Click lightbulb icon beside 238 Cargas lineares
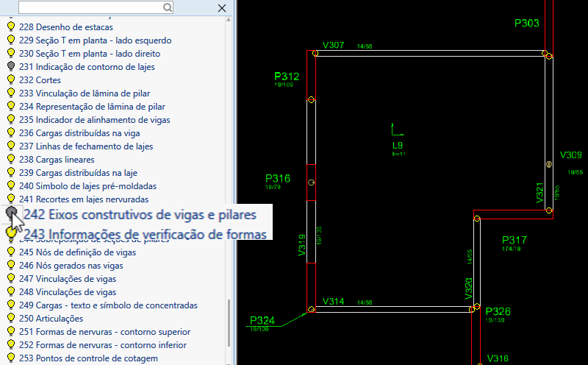 11,160
